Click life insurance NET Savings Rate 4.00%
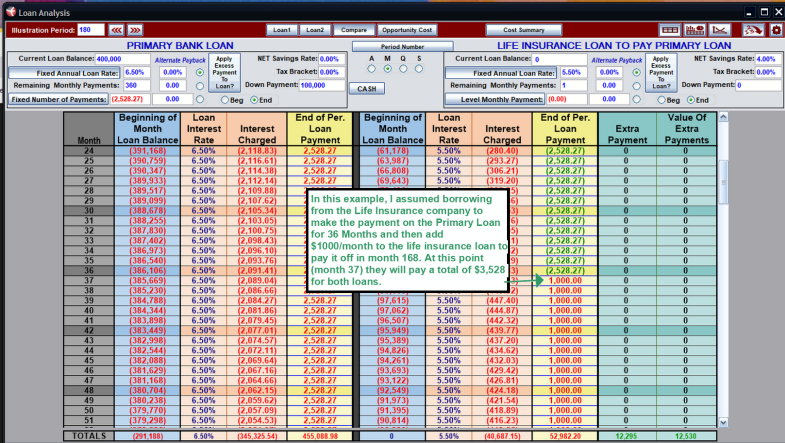This screenshot has height=443, width=785. [768, 59]
